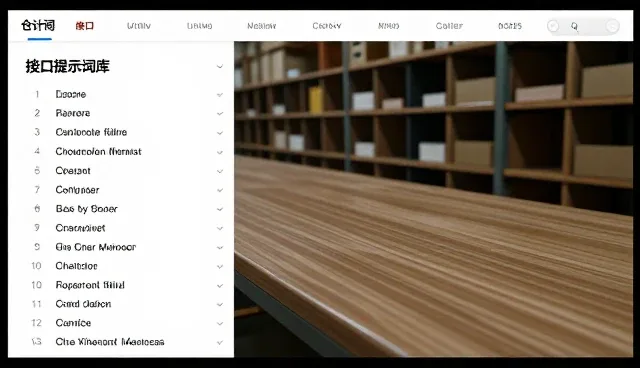Click the round icon at the search box's left end
Viewport: 640px width, 368px height.
point(553,26)
